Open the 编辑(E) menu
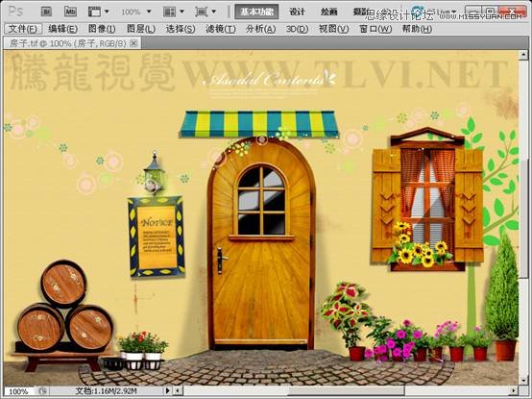532x399 pixels. [x=62, y=29]
